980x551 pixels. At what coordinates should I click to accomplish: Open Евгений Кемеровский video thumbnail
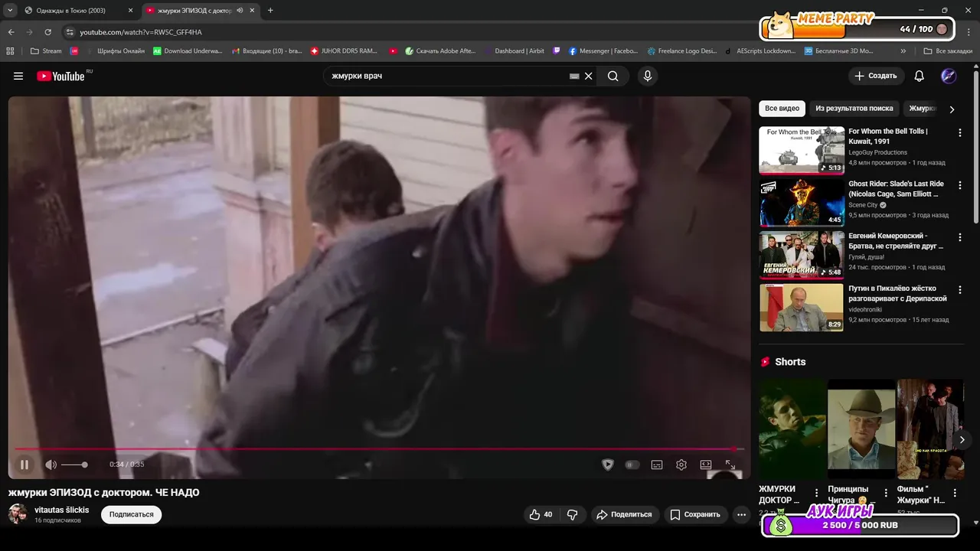(x=802, y=255)
